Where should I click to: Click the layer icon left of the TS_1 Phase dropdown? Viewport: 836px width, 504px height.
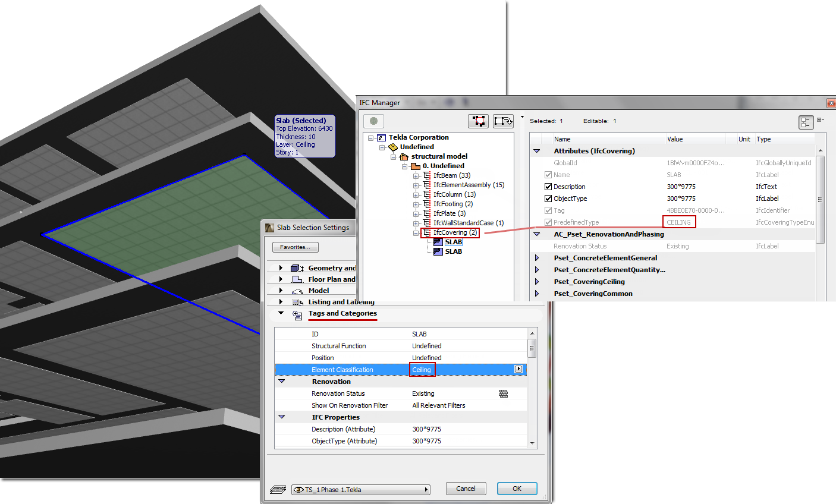pos(278,489)
